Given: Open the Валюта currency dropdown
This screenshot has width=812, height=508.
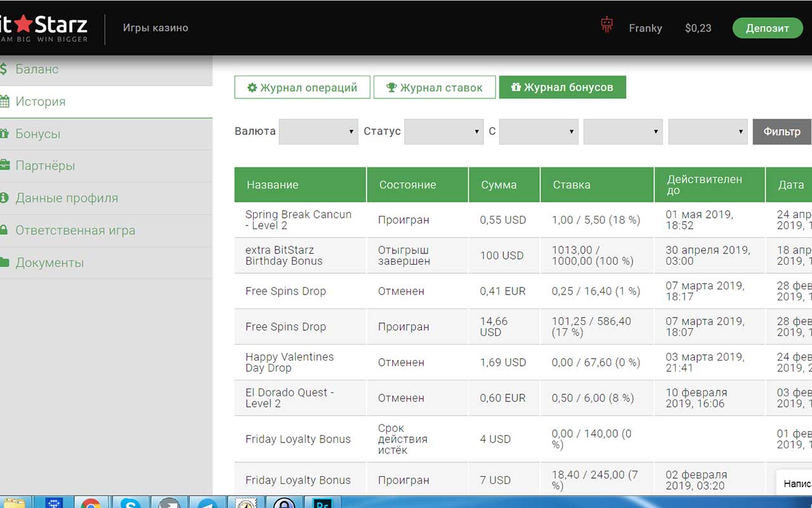Looking at the screenshot, I should click(x=318, y=131).
